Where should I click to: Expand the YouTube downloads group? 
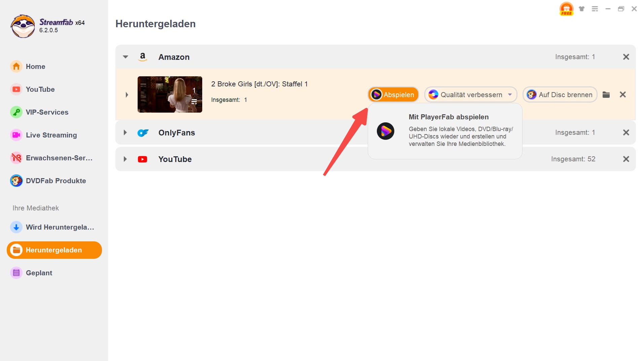point(125,159)
